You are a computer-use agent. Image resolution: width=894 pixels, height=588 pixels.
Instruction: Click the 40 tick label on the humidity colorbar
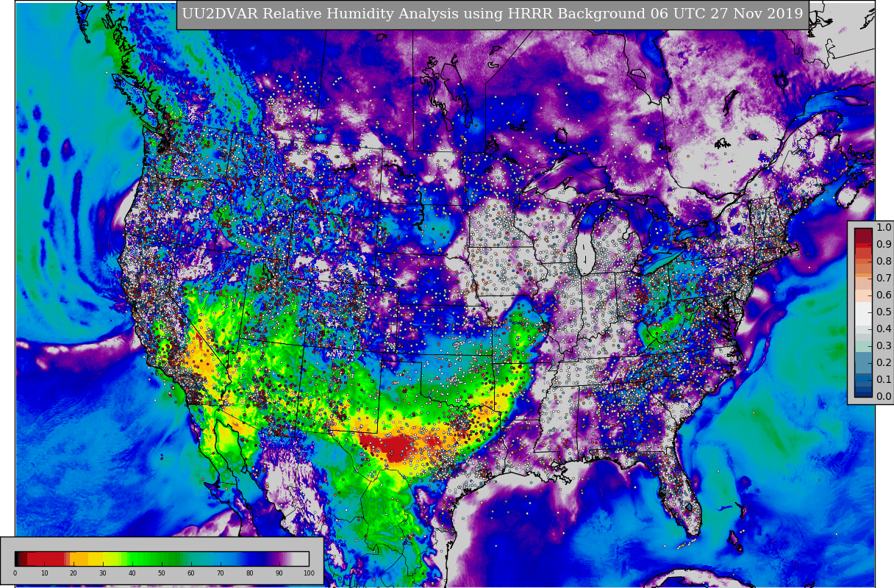click(132, 573)
